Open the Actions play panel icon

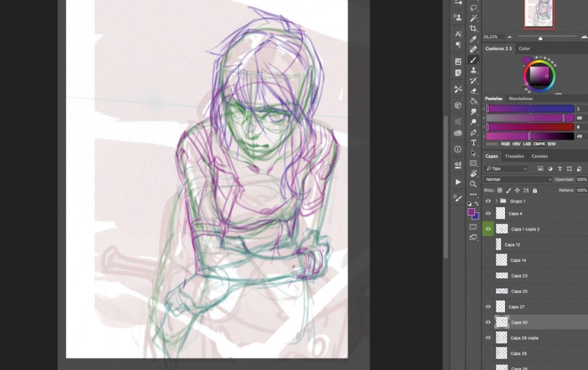coord(458,182)
